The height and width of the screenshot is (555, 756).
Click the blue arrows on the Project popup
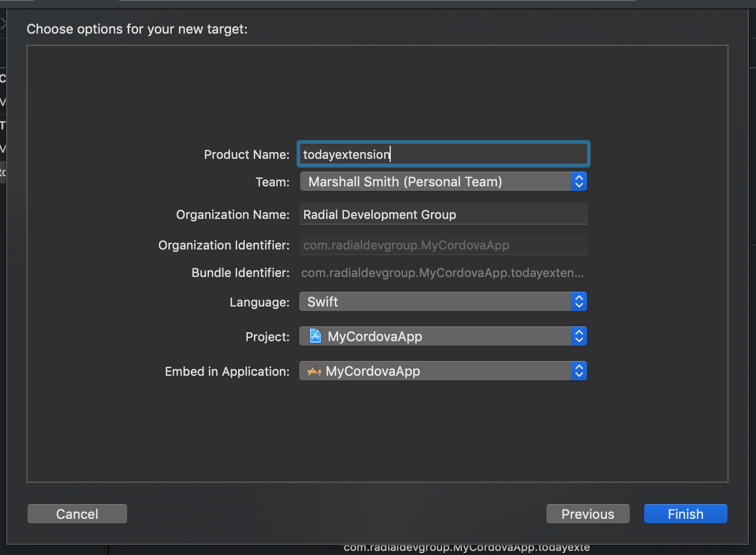(x=578, y=337)
